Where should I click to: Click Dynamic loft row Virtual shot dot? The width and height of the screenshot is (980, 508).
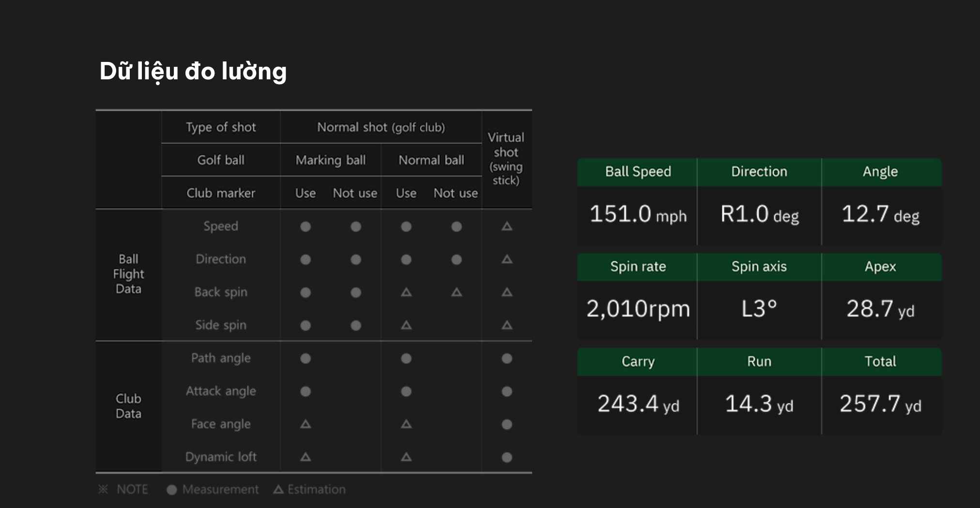tap(507, 457)
